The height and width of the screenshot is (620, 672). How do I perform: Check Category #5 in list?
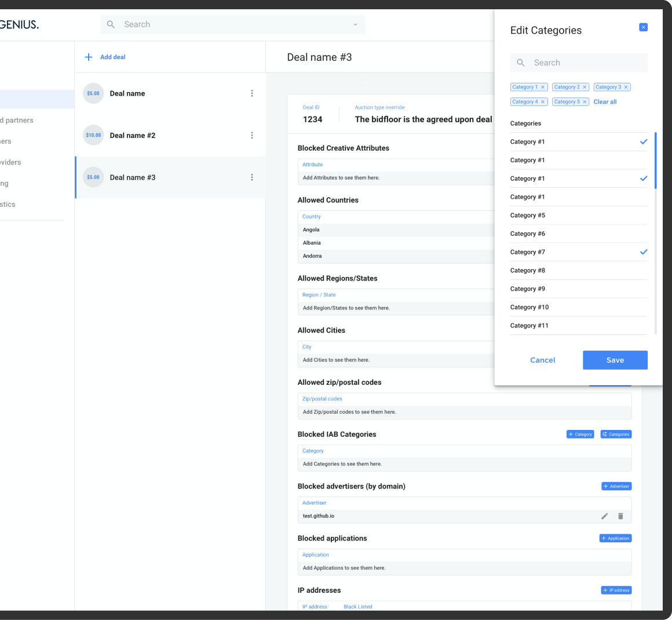coord(579,215)
